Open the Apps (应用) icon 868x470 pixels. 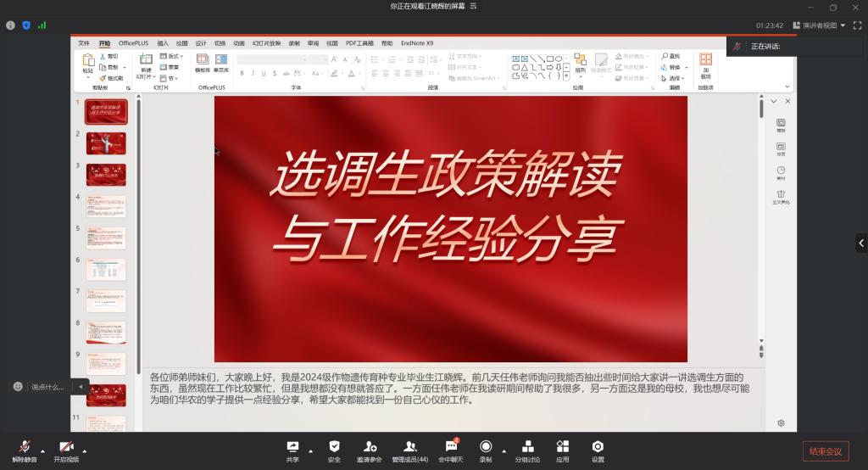[x=563, y=450]
